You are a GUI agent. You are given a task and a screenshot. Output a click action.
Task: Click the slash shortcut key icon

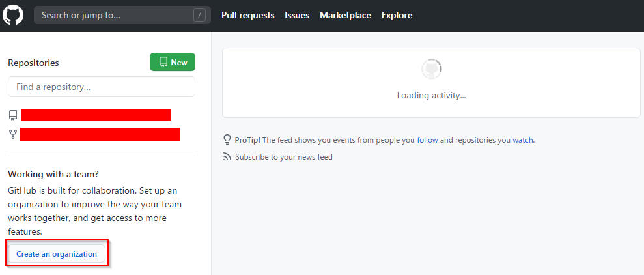[199, 16]
